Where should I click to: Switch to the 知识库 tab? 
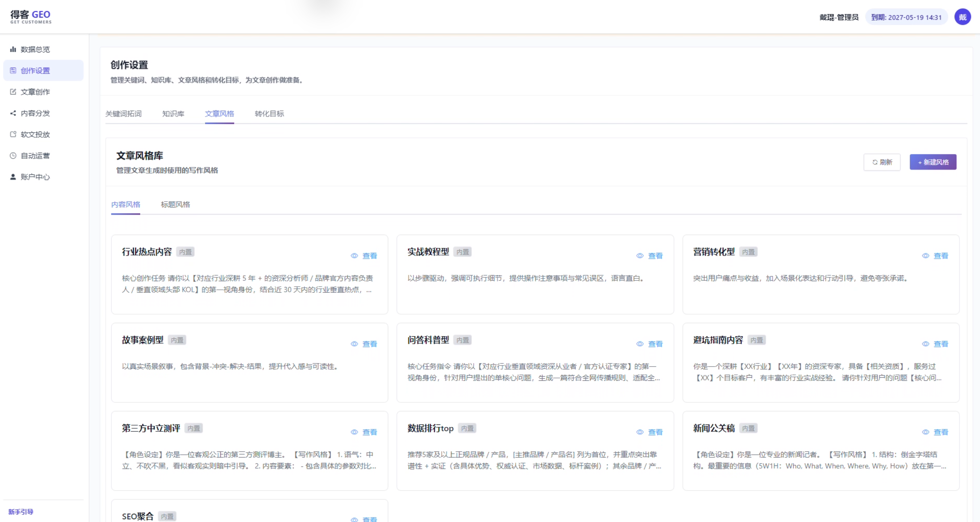tap(173, 114)
